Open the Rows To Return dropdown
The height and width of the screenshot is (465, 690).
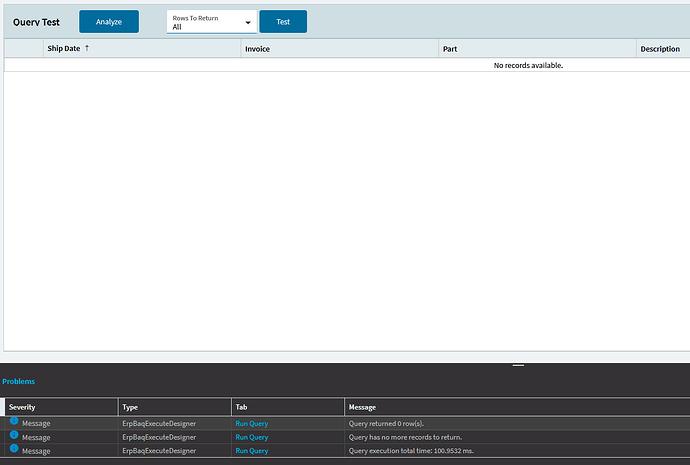[x=210, y=22]
